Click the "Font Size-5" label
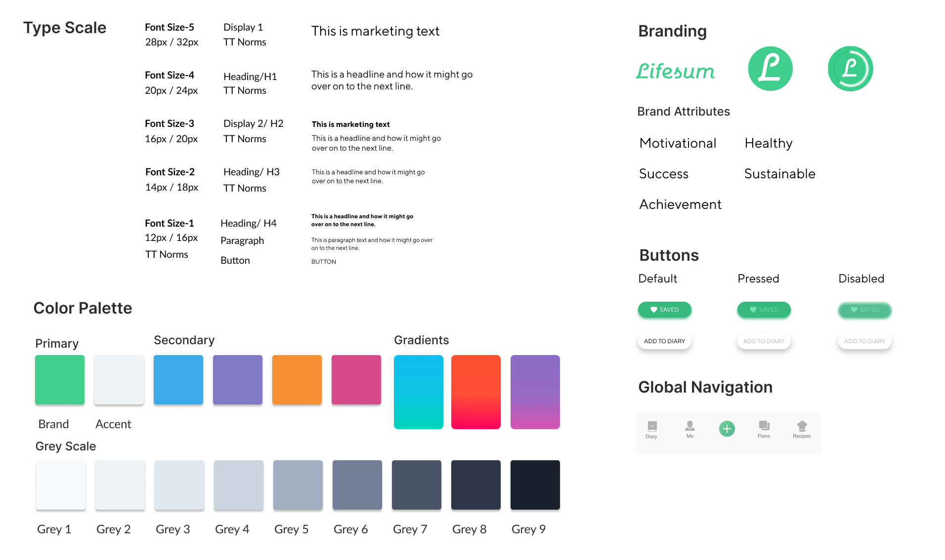Image resolution: width=945 pixels, height=560 pixels. (170, 27)
